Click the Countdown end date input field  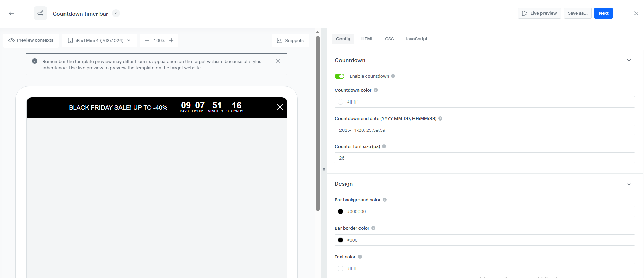tap(484, 130)
